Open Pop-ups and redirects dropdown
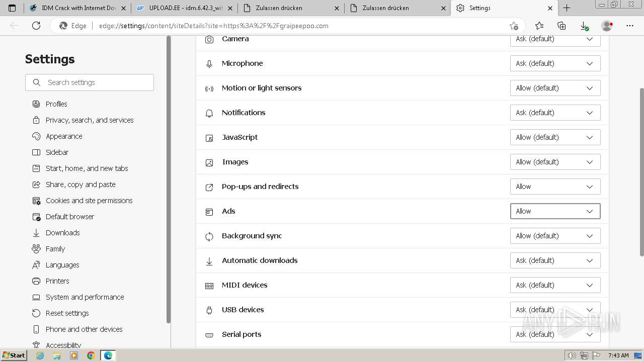Screen dimensions: 644x362 [555, 187]
